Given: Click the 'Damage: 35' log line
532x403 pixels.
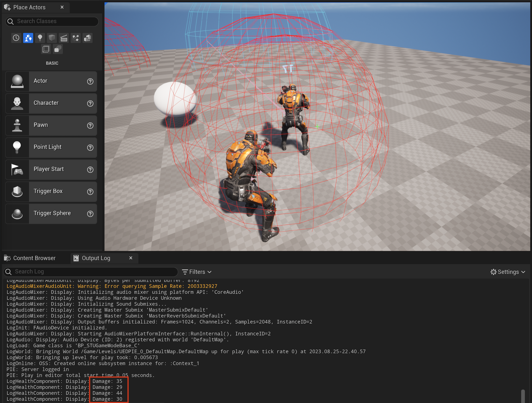Looking at the screenshot, I should pyautogui.click(x=64, y=381).
